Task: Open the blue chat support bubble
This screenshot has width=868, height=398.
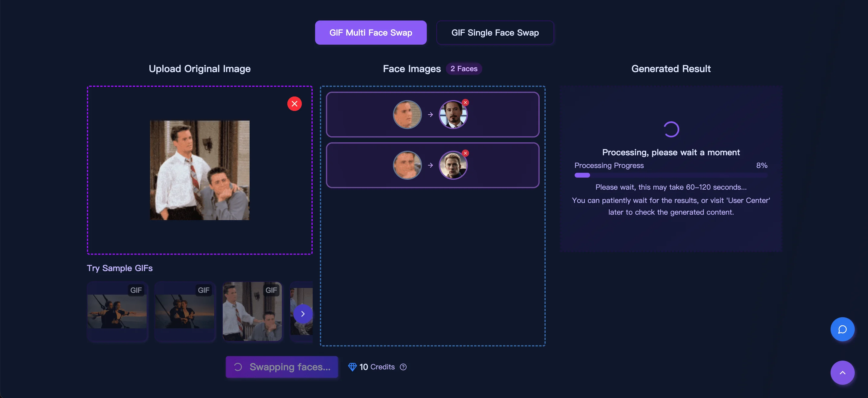Action: 842,329
